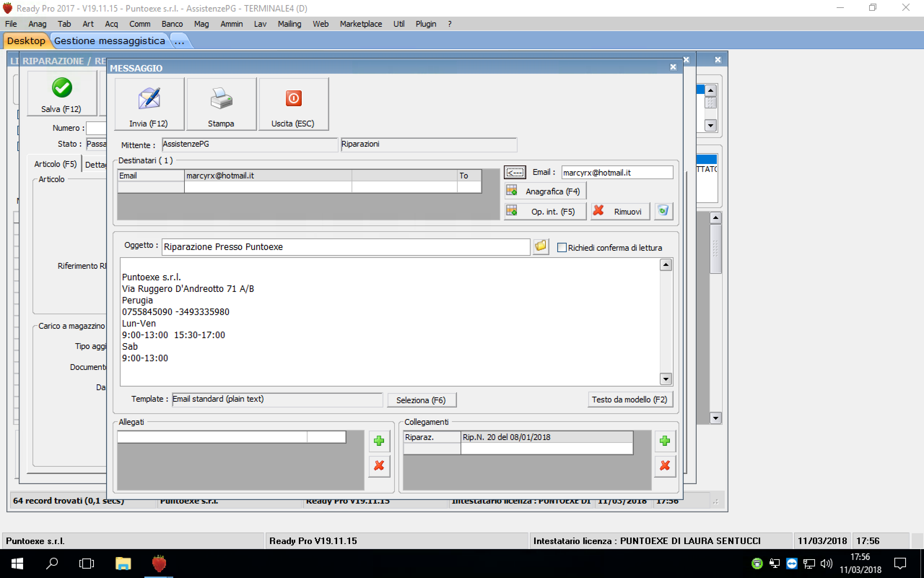Click green plus to add link in Collegamenti

tap(665, 441)
